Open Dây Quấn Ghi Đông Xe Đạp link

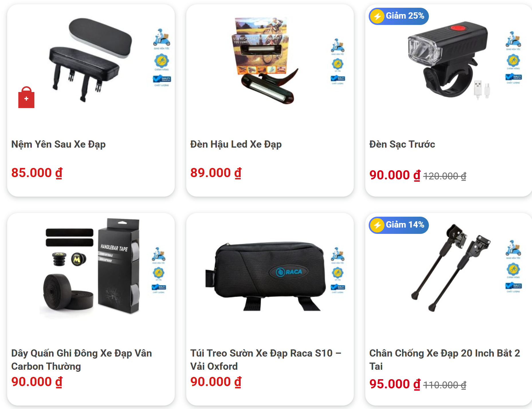pos(82,360)
